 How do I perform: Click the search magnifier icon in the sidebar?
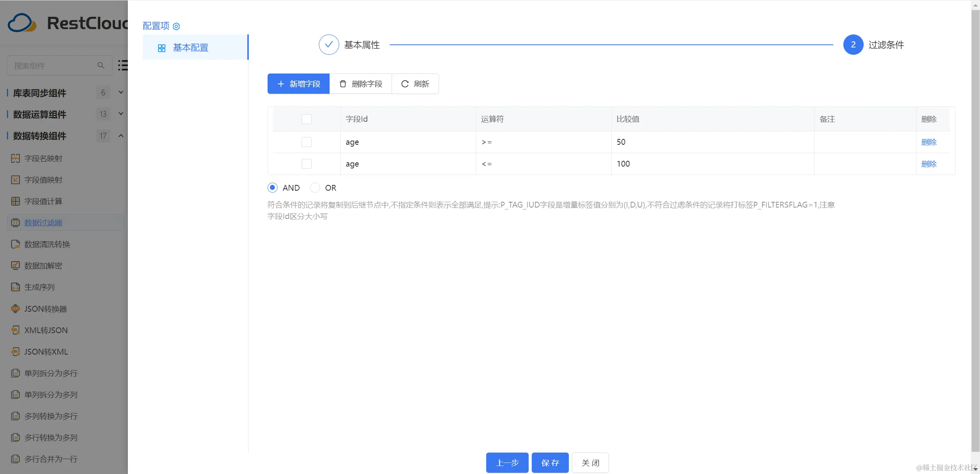click(101, 65)
